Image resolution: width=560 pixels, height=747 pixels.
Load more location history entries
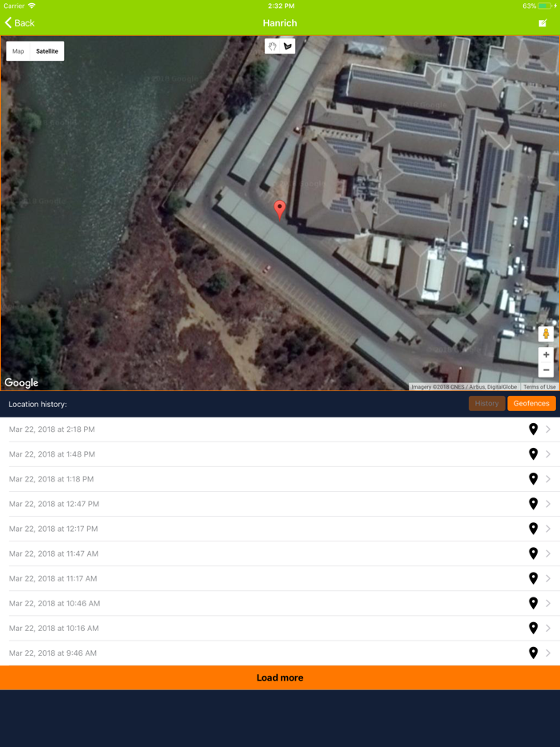(280, 677)
